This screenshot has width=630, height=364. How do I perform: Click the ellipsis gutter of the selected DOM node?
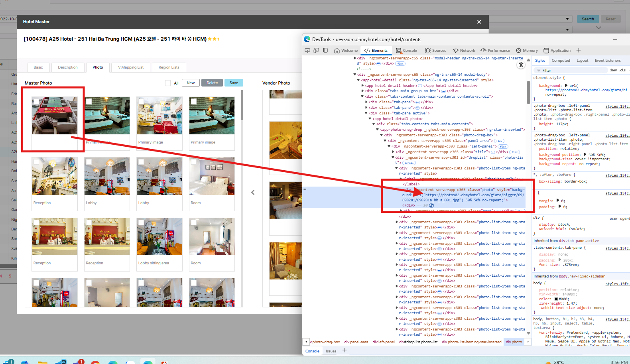click(x=304, y=189)
